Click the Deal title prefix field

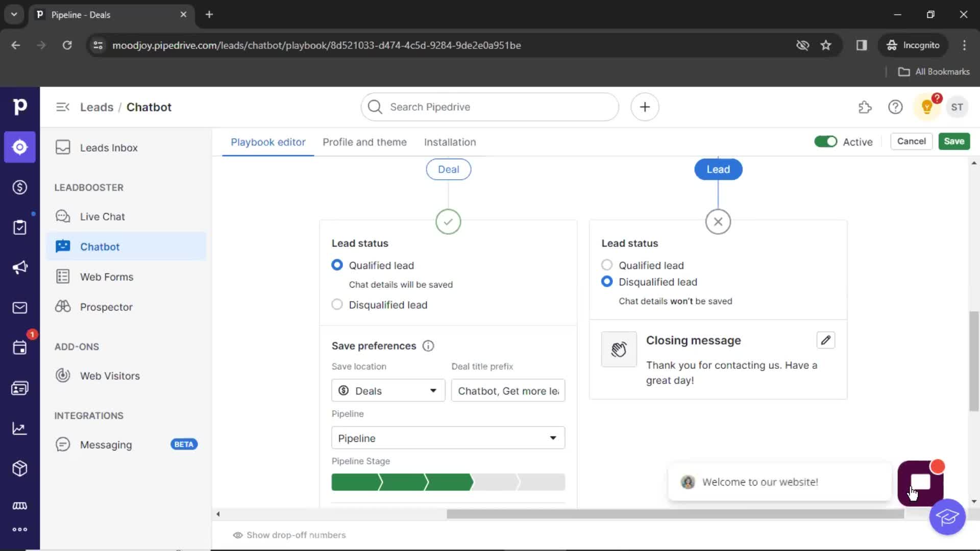click(x=508, y=391)
